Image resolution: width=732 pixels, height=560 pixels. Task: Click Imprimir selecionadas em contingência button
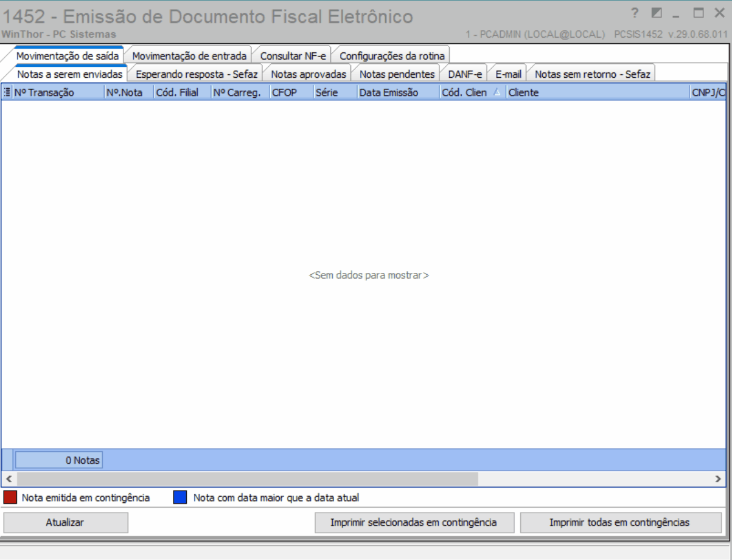click(x=414, y=522)
